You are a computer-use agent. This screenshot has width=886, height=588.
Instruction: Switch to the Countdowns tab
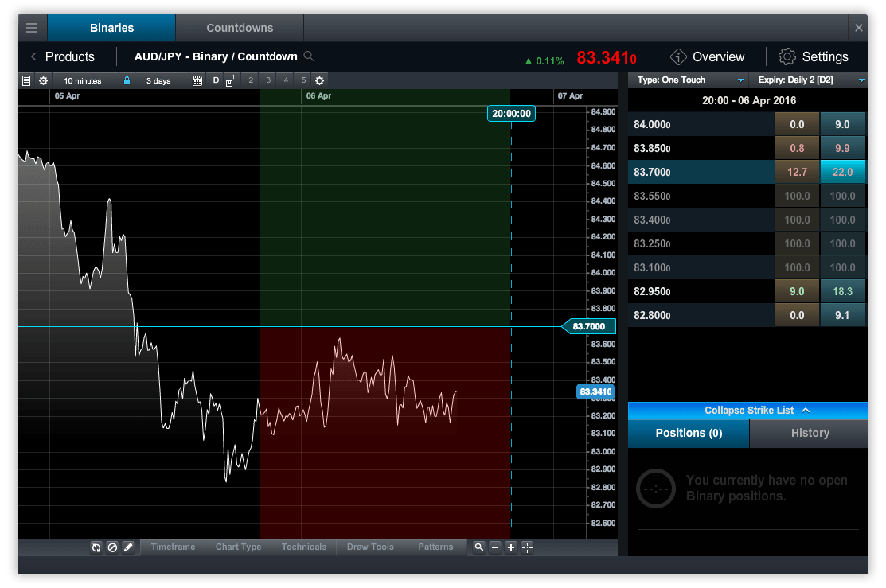(x=240, y=28)
